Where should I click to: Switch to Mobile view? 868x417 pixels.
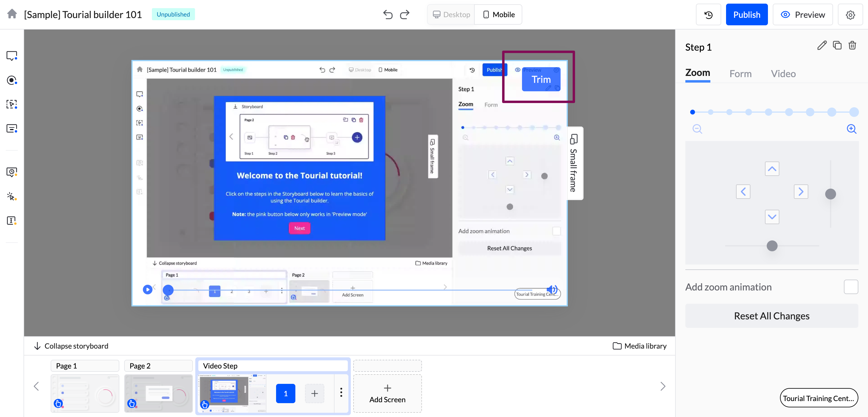coord(498,14)
